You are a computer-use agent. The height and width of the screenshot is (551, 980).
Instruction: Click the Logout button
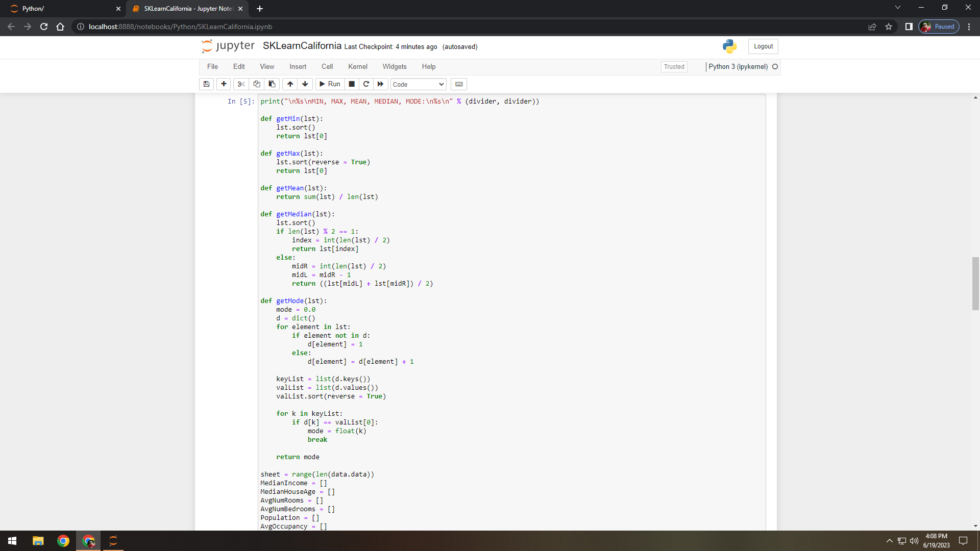(763, 46)
